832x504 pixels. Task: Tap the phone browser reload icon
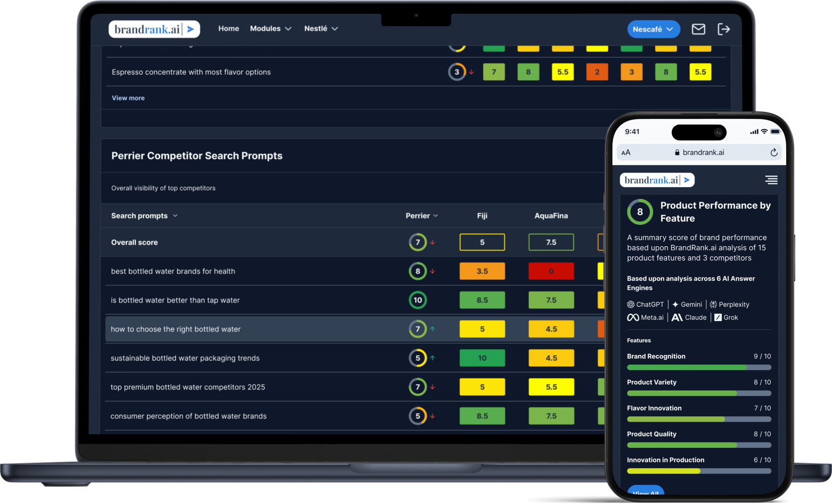point(774,152)
